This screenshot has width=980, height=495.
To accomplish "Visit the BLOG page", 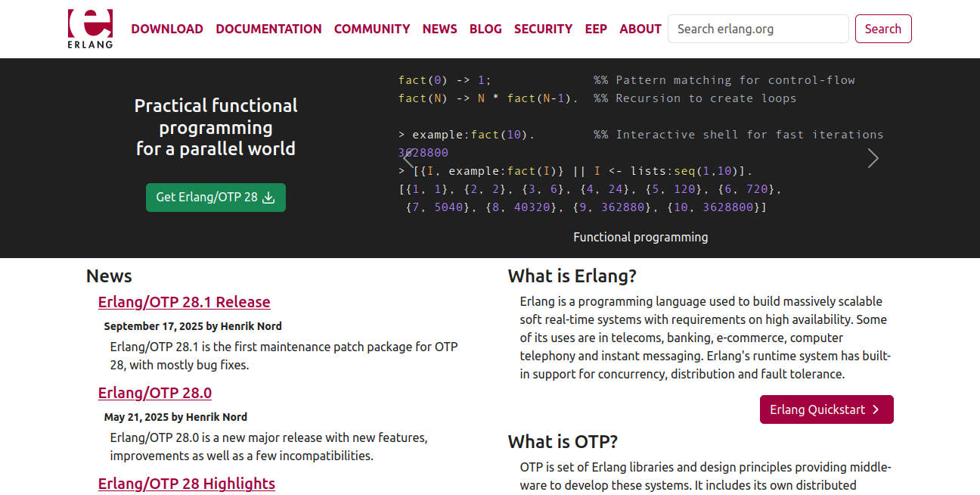I will pos(485,29).
